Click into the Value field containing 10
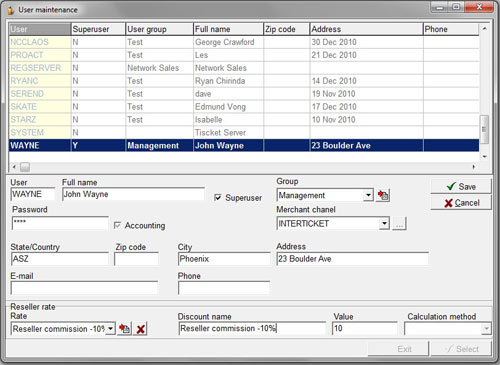Screen dimensions: 500x365 tap(365, 329)
